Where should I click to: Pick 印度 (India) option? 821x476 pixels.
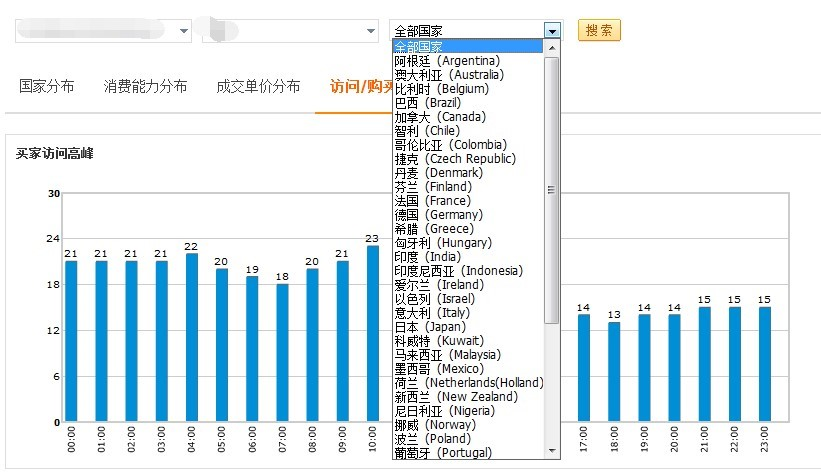468,257
